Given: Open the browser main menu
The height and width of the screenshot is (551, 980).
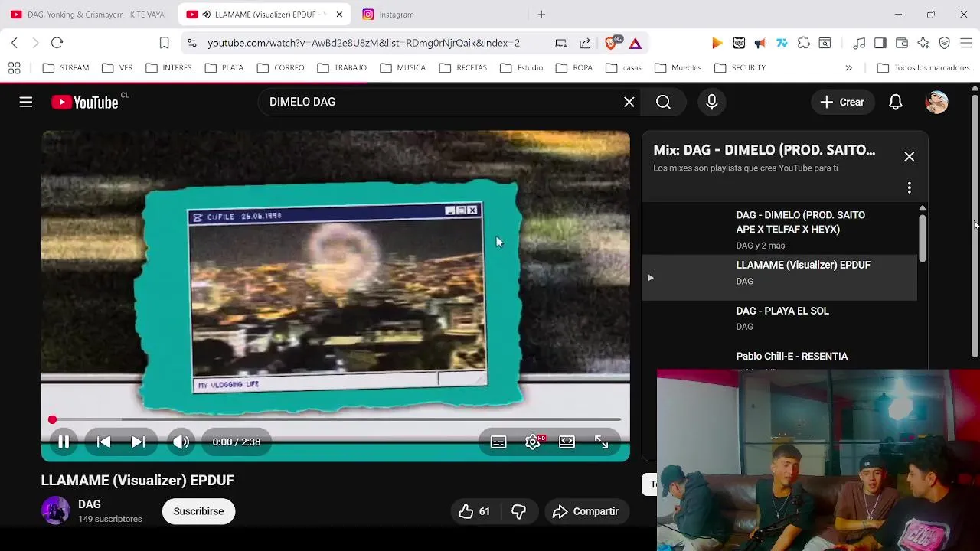Looking at the screenshot, I should click(x=966, y=43).
